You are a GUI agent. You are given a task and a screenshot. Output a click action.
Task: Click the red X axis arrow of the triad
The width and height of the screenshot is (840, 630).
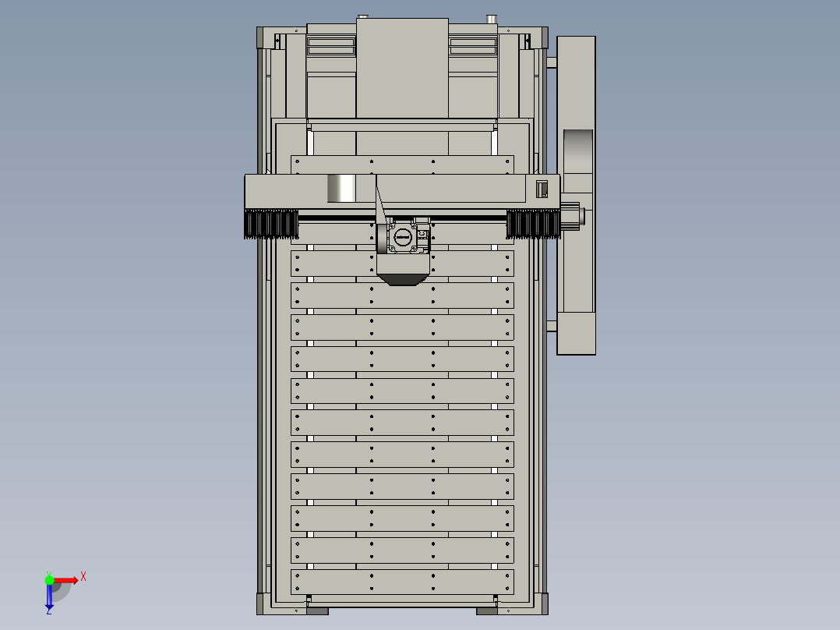pyautogui.click(x=65, y=580)
